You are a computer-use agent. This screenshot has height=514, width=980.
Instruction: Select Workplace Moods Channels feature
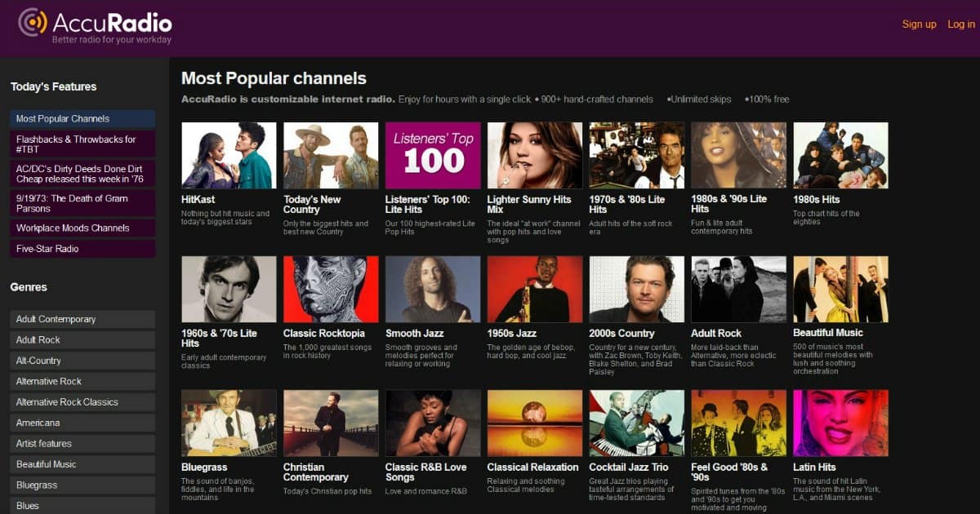click(x=82, y=228)
